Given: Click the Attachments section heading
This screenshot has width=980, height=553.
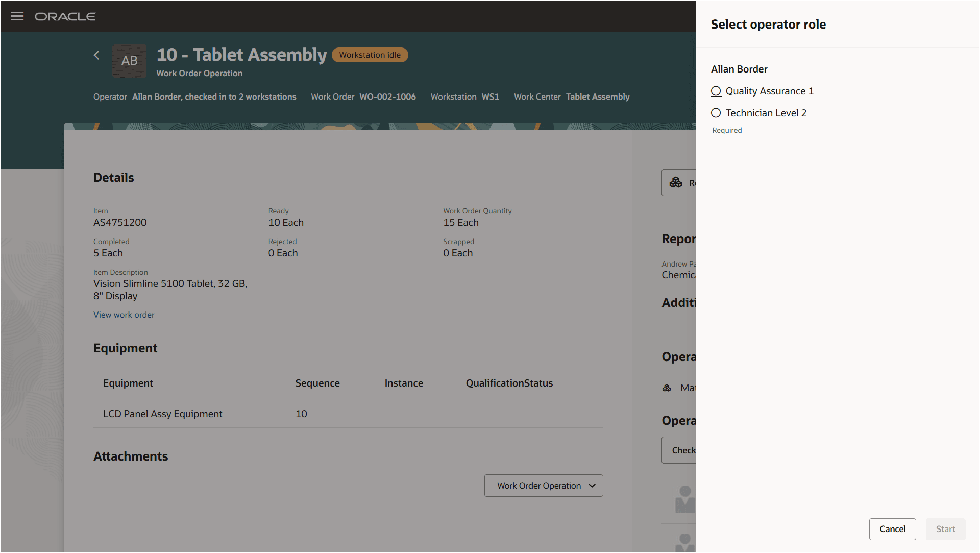Looking at the screenshot, I should (131, 456).
